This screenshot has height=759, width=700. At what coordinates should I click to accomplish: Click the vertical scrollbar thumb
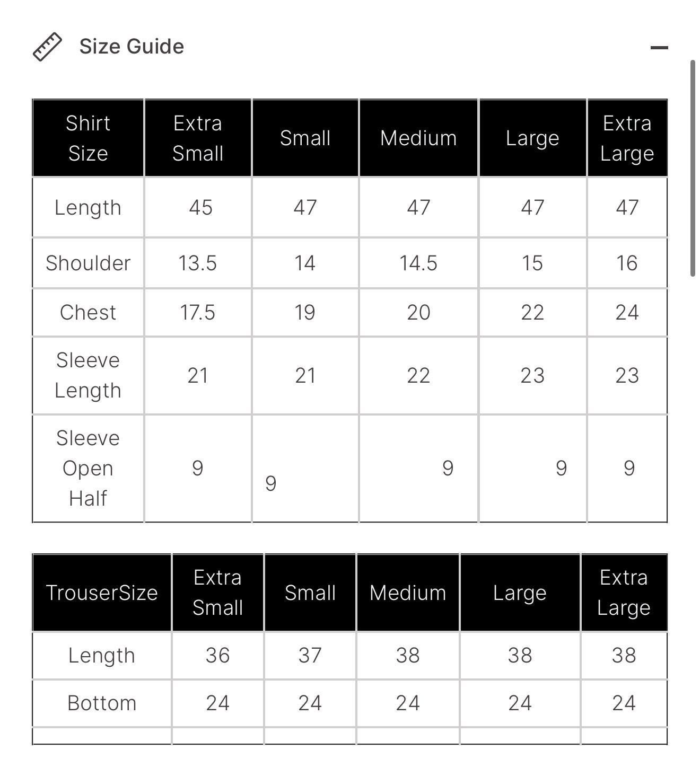pyautogui.click(x=692, y=169)
